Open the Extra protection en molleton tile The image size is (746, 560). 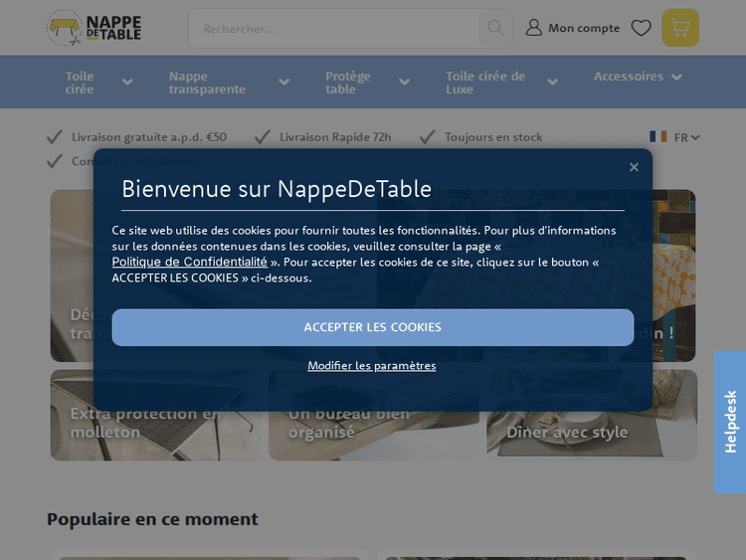click(155, 415)
